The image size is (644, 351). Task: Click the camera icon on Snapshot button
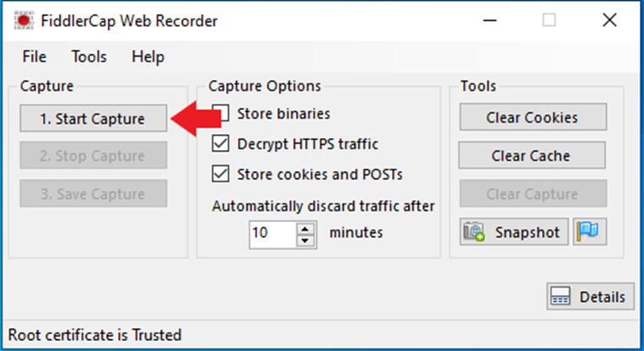475,232
